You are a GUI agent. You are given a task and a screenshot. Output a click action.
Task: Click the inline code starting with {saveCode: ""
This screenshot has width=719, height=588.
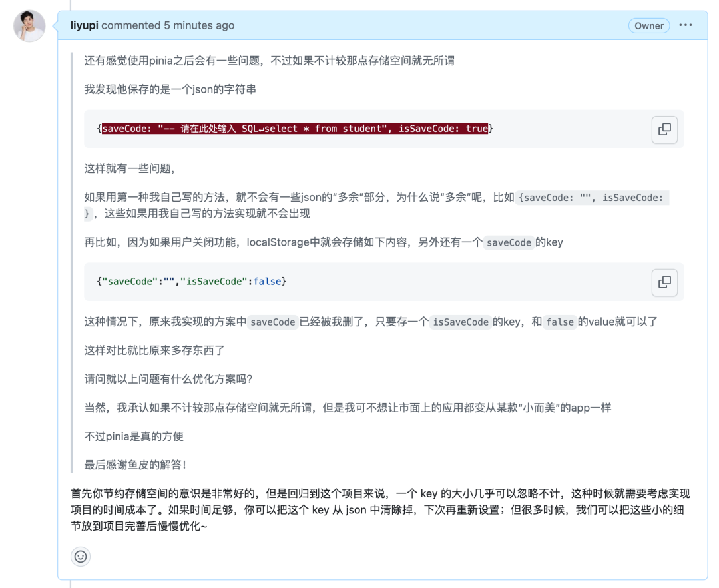click(593, 198)
